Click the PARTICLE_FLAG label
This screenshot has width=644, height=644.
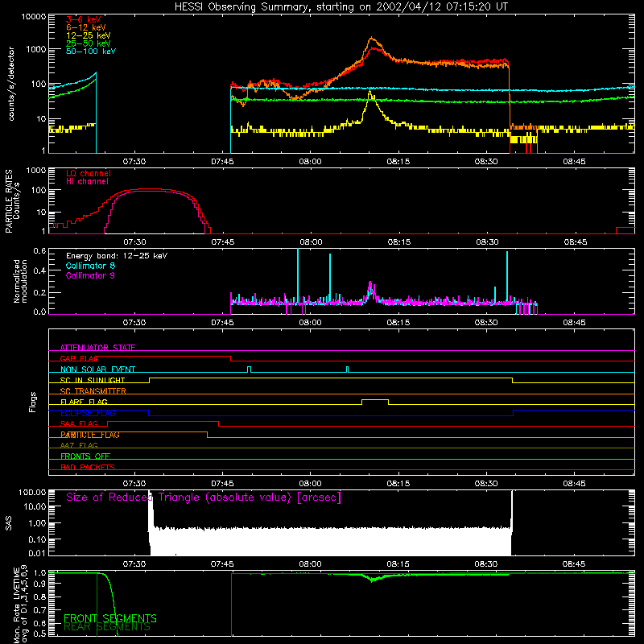pos(90,435)
